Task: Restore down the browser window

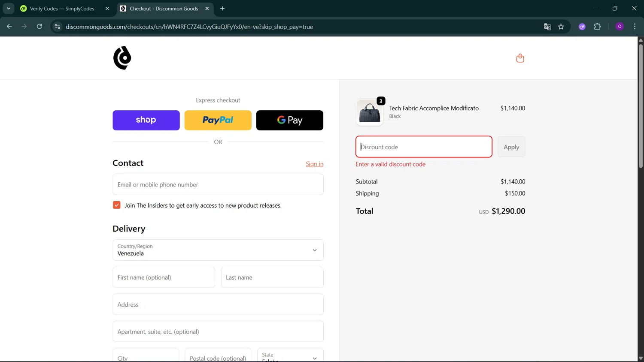Action: 615,8
